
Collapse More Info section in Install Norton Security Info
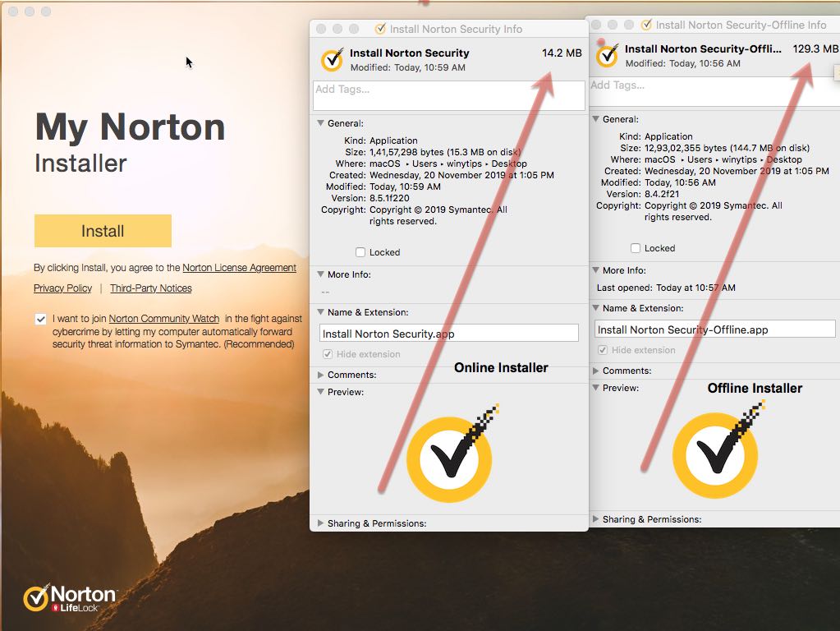point(320,274)
